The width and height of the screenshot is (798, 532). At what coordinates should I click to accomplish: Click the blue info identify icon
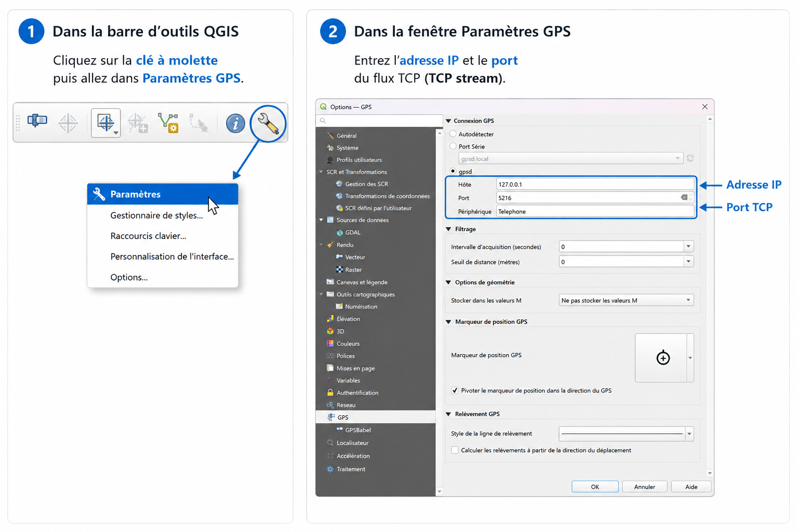click(235, 124)
